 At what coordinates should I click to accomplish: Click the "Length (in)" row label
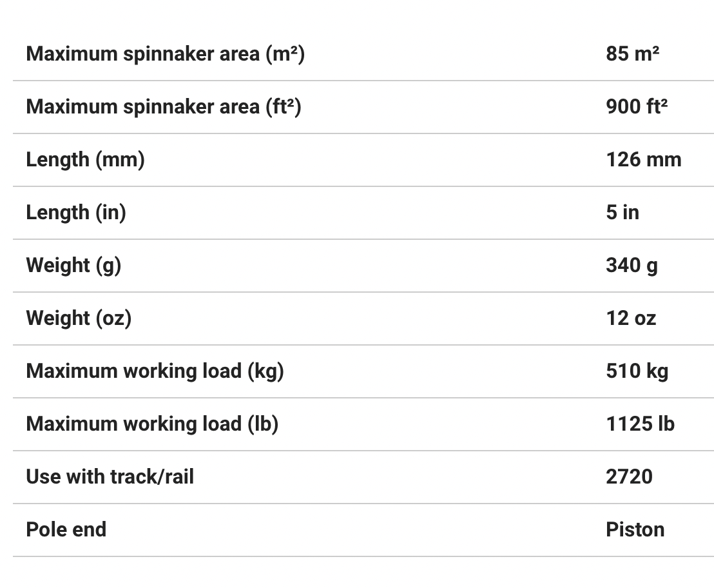(x=75, y=212)
